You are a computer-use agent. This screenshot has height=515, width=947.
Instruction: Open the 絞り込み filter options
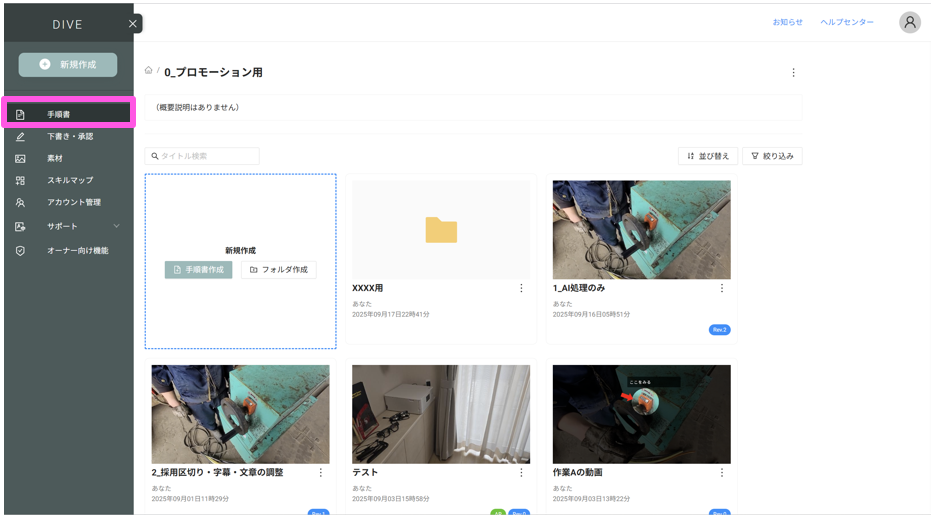click(772, 156)
